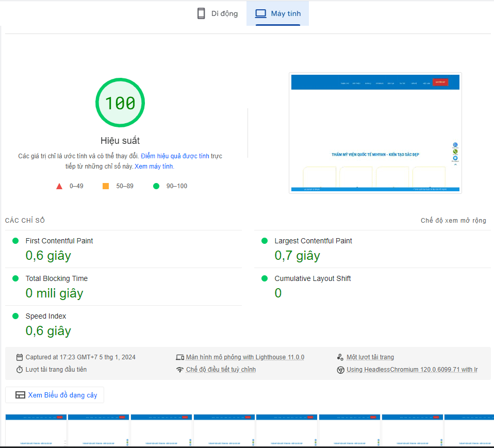Click the treemap icon in Xem Biểu đồ button
494x448 pixels.
21,395
